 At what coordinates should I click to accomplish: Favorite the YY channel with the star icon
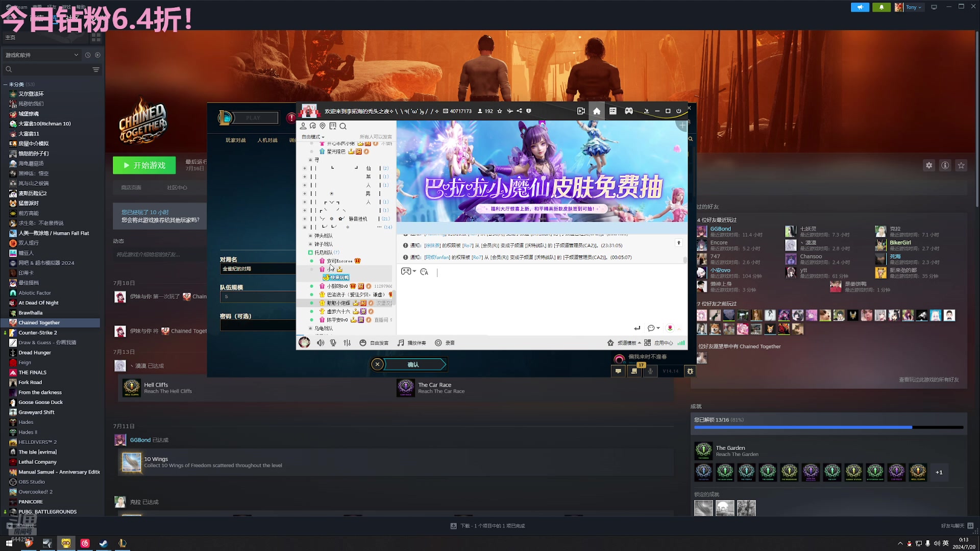[x=500, y=111]
